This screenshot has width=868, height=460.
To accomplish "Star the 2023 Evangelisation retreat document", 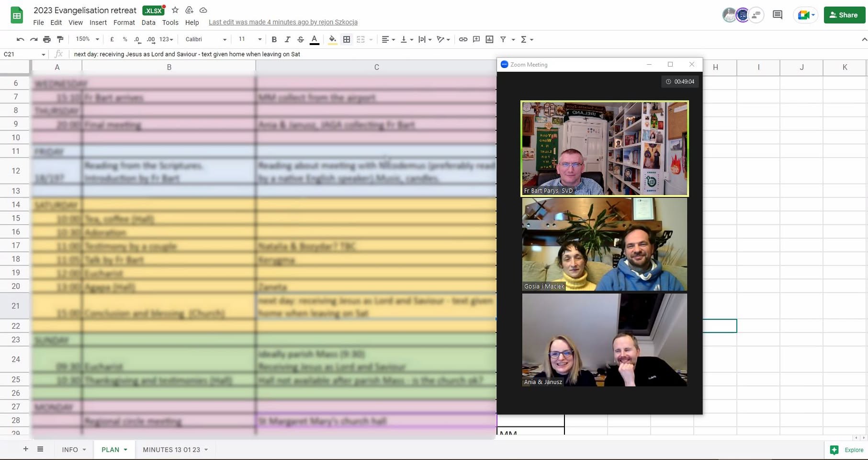I will pyautogui.click(x=175, y=10).
